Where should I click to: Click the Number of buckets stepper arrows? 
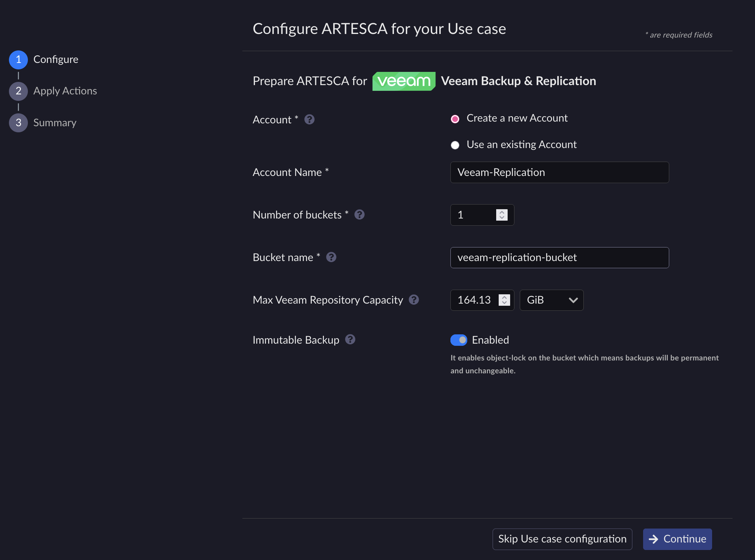click(502, 215)
